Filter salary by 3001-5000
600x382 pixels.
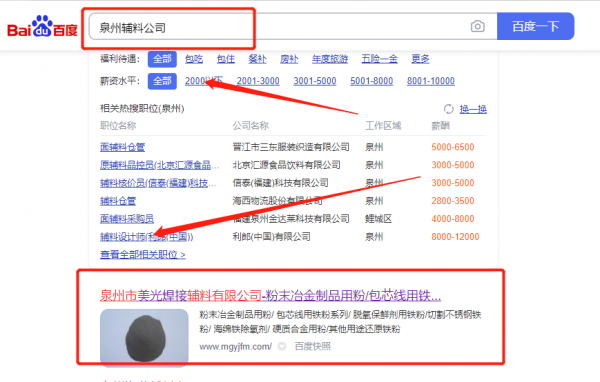(x=315, y=81)
